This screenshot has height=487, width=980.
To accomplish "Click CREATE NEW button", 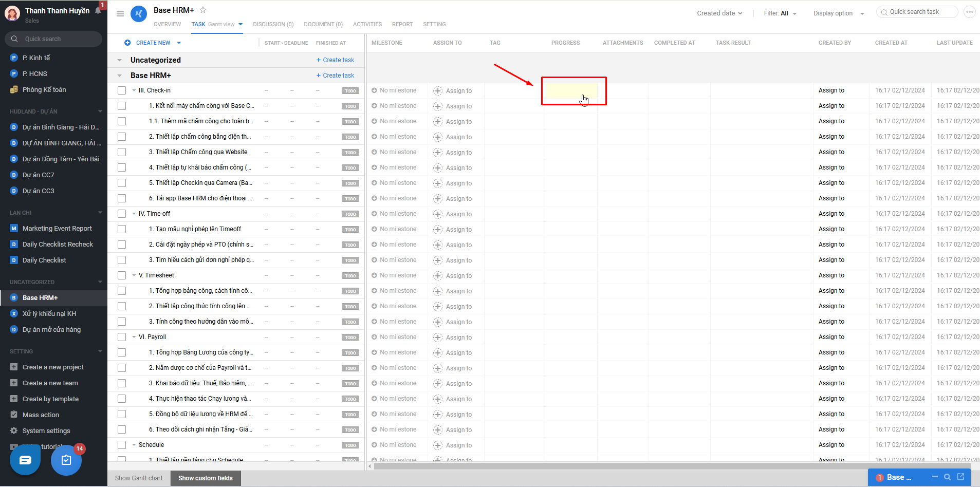I will tap(153, 43).
